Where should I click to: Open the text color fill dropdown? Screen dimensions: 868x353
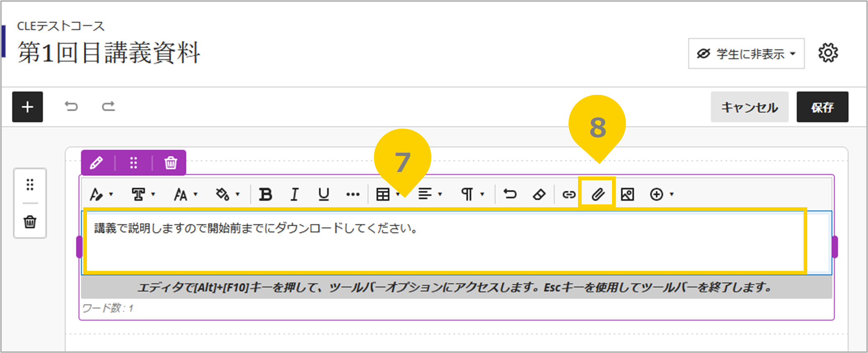coord(227,194)
